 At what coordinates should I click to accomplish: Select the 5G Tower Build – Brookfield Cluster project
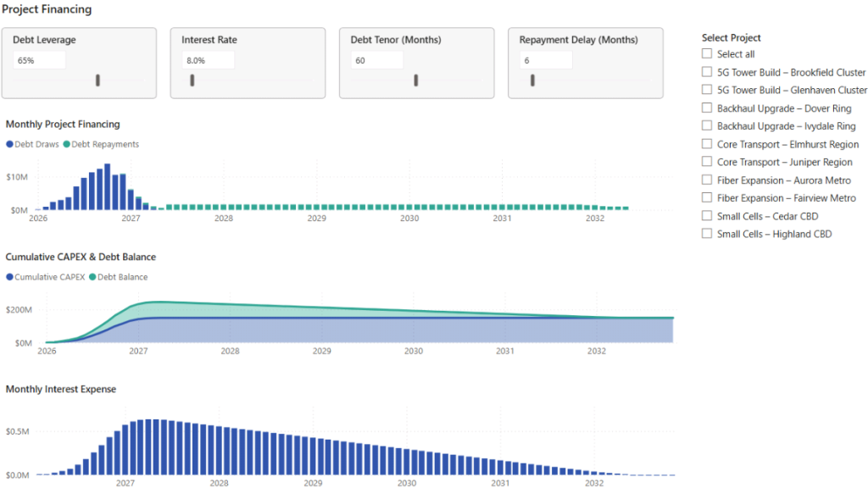[706, 71]
